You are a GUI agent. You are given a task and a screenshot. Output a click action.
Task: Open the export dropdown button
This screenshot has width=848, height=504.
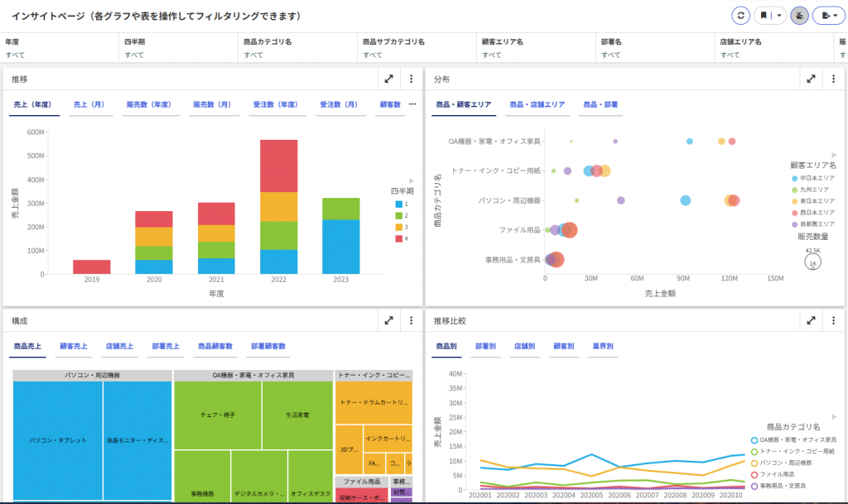point(829,16)
